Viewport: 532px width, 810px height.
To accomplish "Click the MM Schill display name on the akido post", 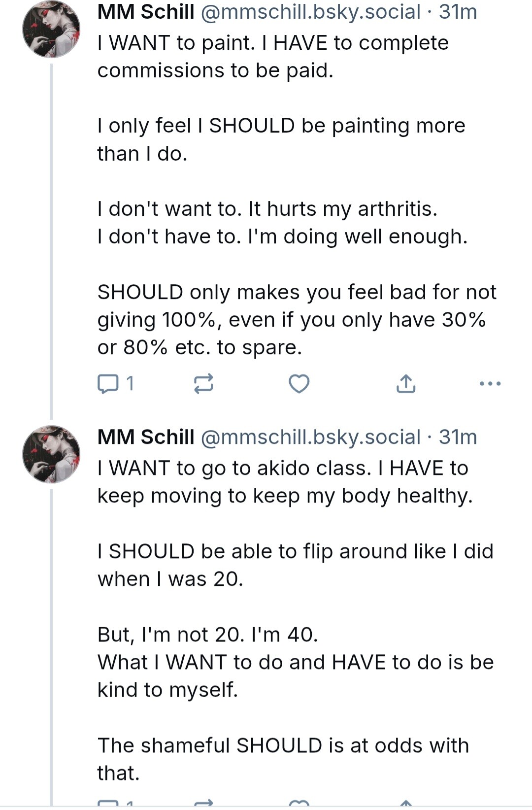I will point(146,437).
